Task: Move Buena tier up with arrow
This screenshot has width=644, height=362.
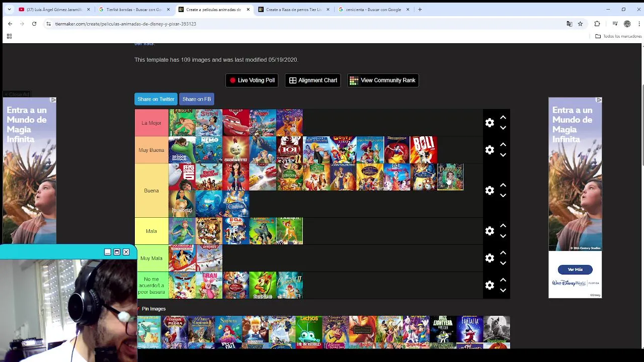Action: click(x=503, y=185)
